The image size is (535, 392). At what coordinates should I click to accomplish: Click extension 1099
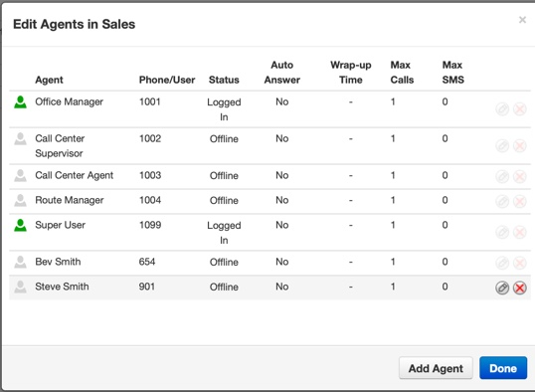(150, 225)
